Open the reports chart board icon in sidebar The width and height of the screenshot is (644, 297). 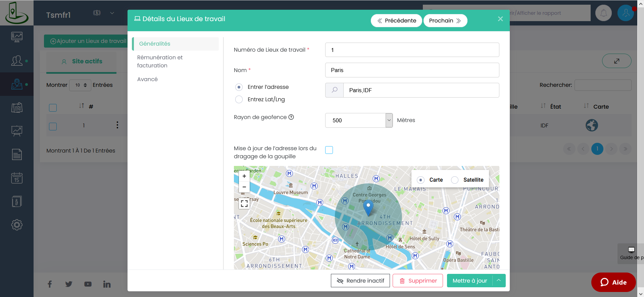coord(17,131)
